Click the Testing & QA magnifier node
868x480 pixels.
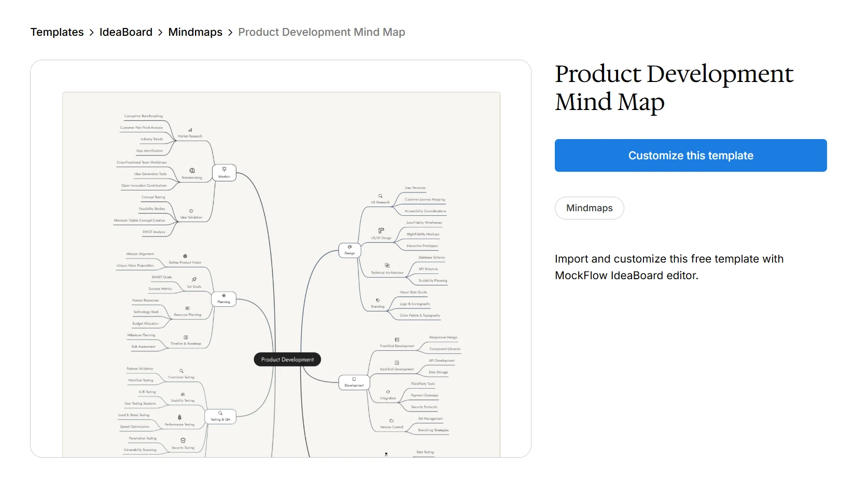[x=220, y=417]
